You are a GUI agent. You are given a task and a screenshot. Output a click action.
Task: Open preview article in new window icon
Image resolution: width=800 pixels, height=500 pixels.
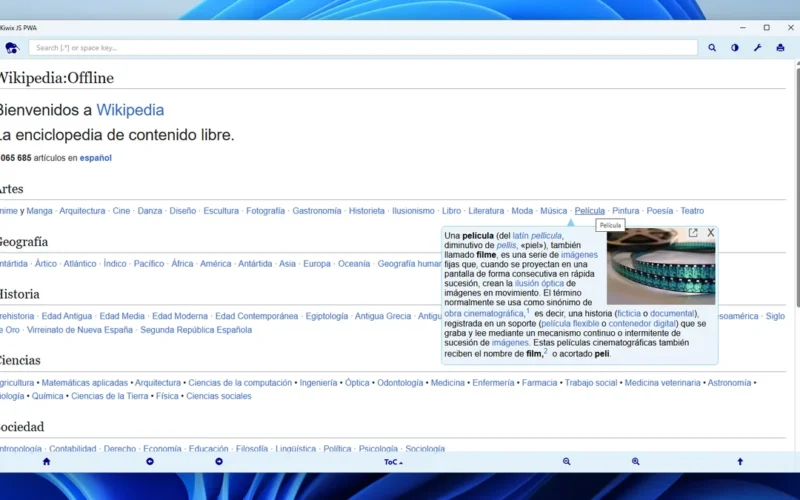point(693,233)
